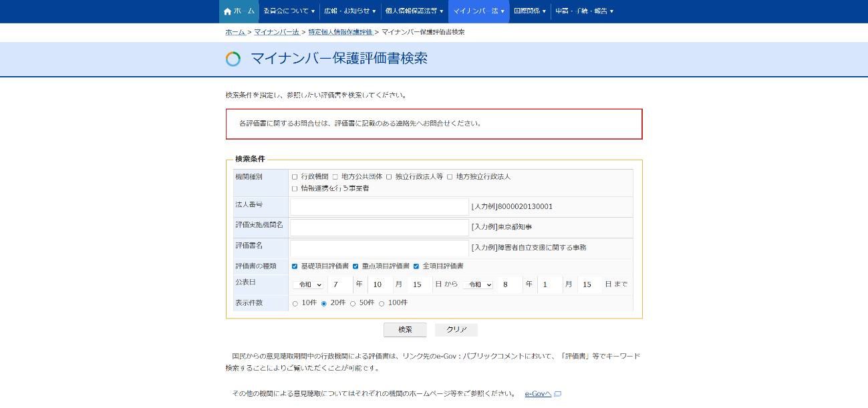Click the クリア button

point(456,329)
